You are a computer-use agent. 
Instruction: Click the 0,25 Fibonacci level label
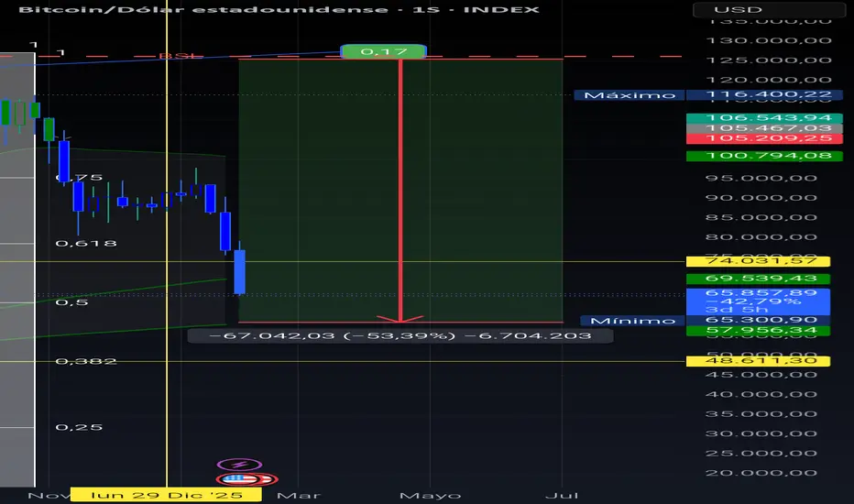click(79, 427)
